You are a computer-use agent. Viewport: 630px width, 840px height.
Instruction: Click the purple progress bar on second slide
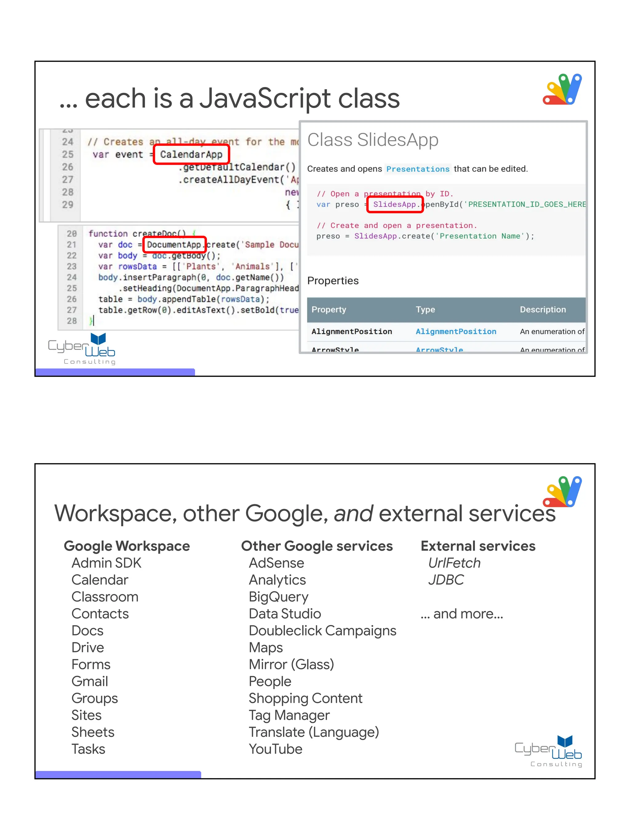click(x=118, y=775)
